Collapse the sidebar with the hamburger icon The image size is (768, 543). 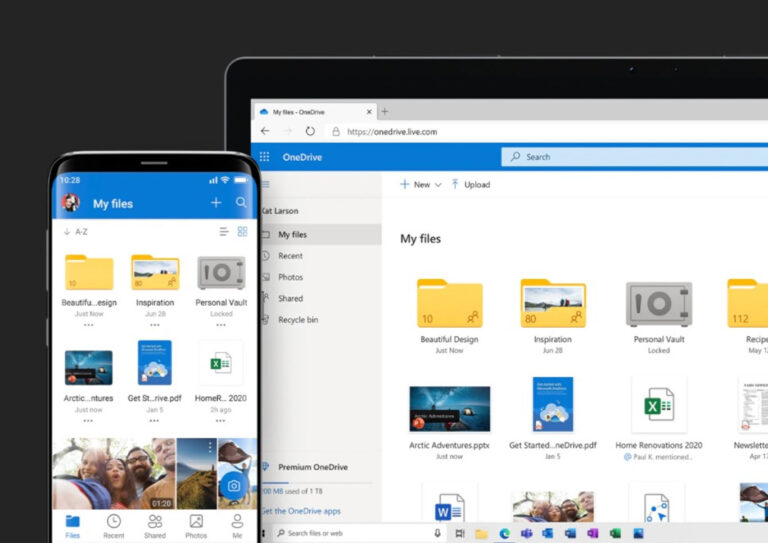(x=266, y=185)
